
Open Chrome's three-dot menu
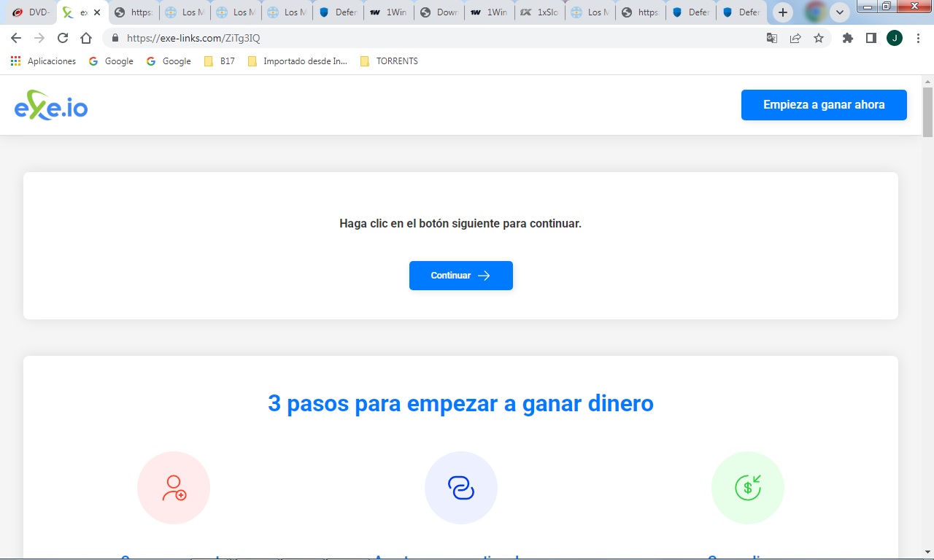pos(918,38)
